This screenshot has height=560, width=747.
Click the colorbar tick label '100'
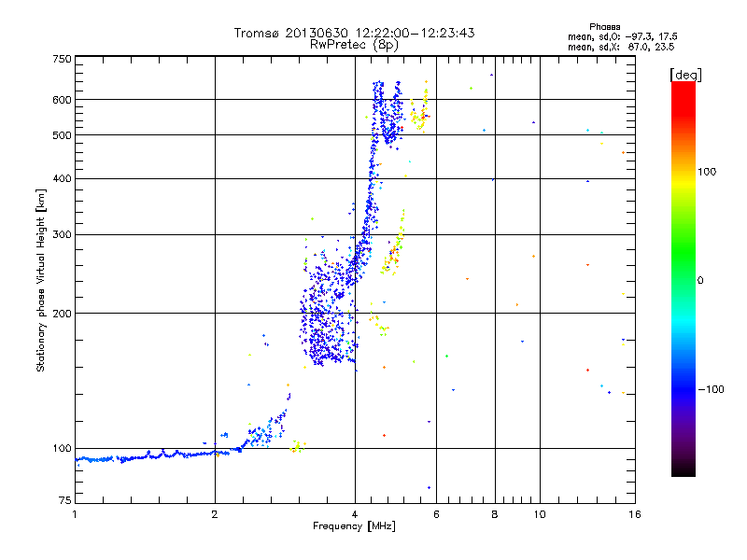[707, 172]
